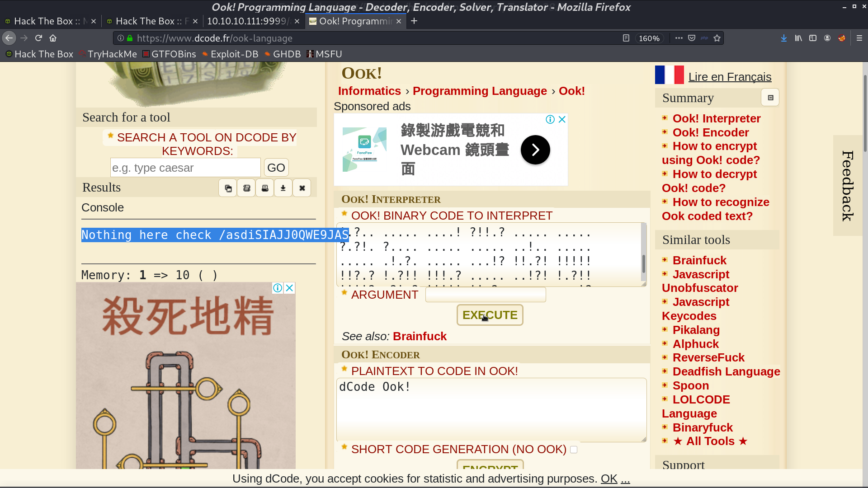This screenshot has width=868, height=488.
Task: Open the TryHackMe bookmark
Action: tap(108, 54)
